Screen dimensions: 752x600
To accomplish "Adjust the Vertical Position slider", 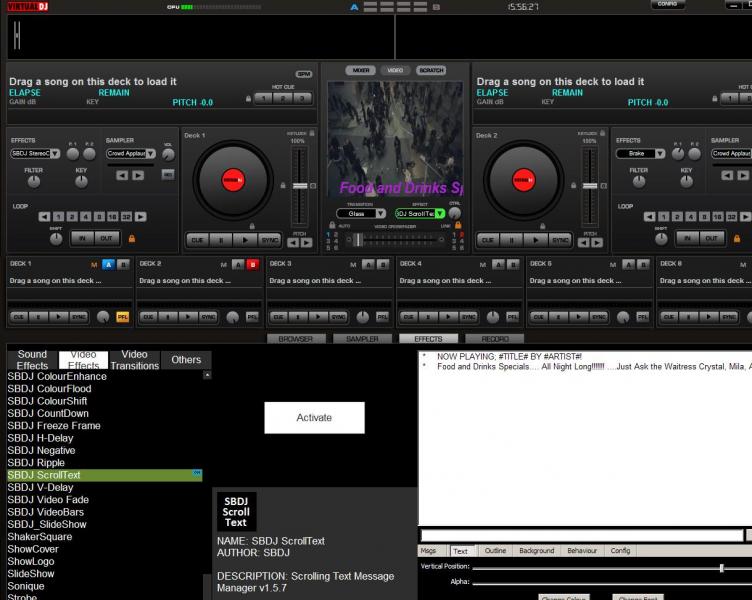I will pyautogui.click(x=721, y=568).
